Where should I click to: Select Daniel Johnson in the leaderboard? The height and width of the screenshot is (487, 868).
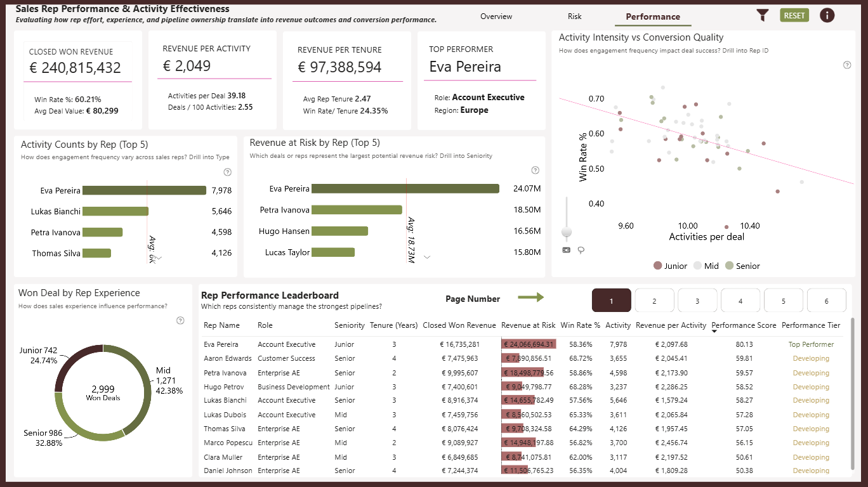coord(228,471)
